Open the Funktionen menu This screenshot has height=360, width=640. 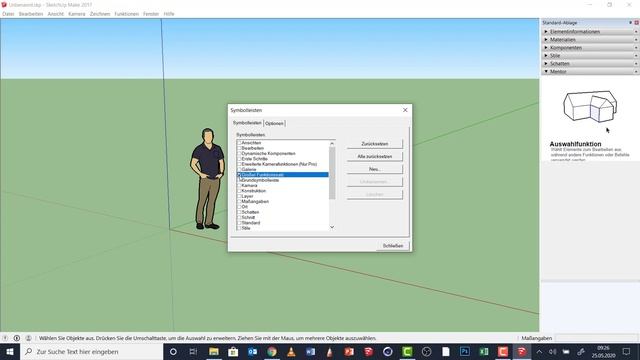coord(127,14)
